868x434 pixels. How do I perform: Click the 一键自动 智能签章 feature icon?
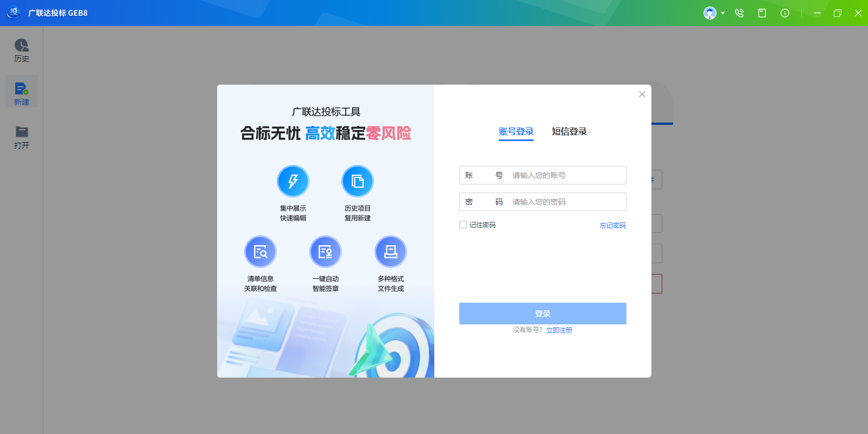pos(326,252)
